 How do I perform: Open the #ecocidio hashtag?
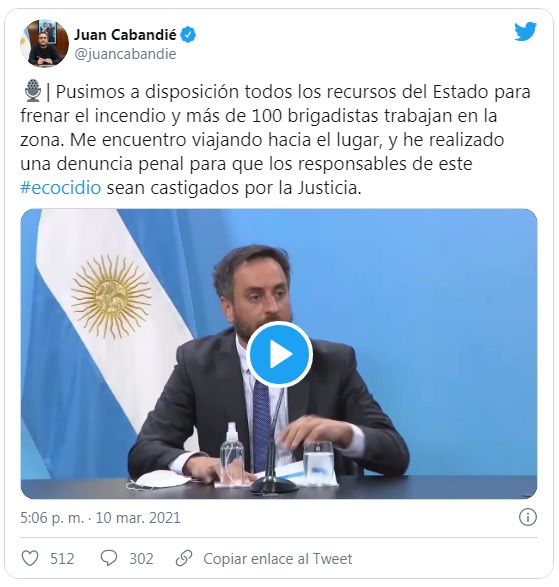[61, 188]
